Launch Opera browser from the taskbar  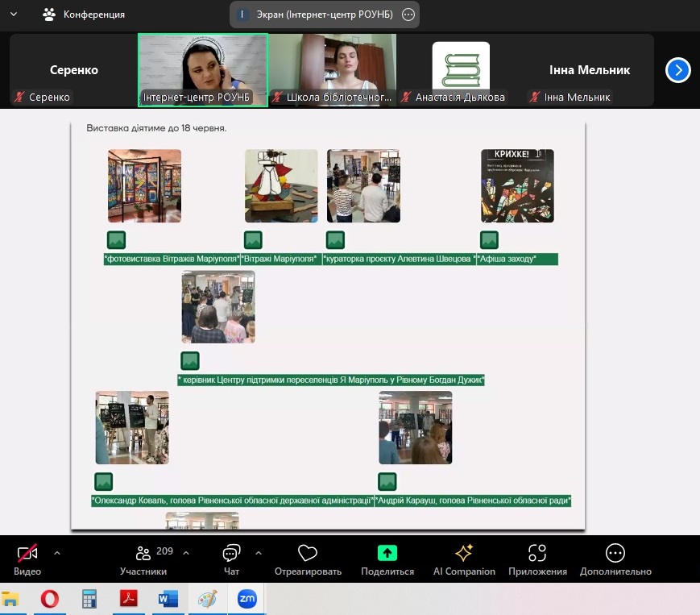[50, 599]
